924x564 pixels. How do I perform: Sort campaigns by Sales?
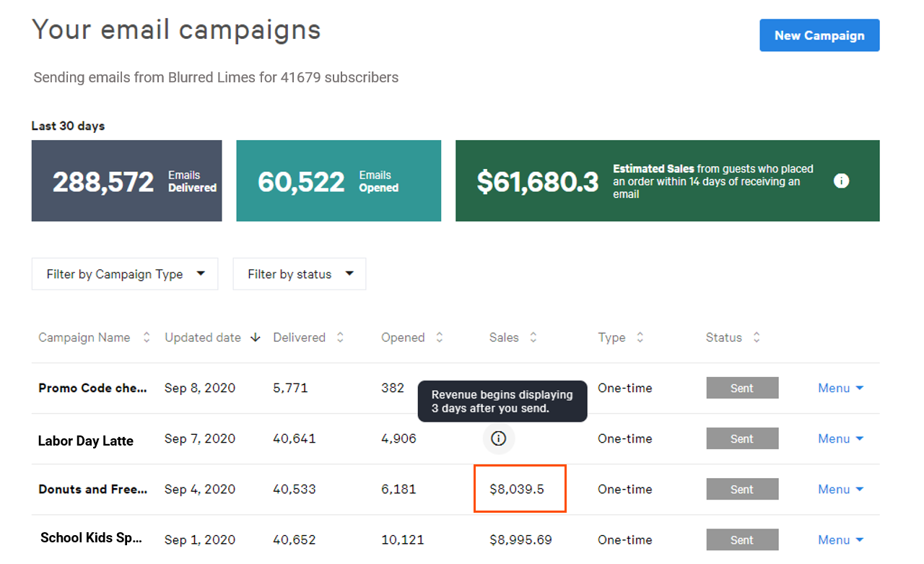pos(532,337)
